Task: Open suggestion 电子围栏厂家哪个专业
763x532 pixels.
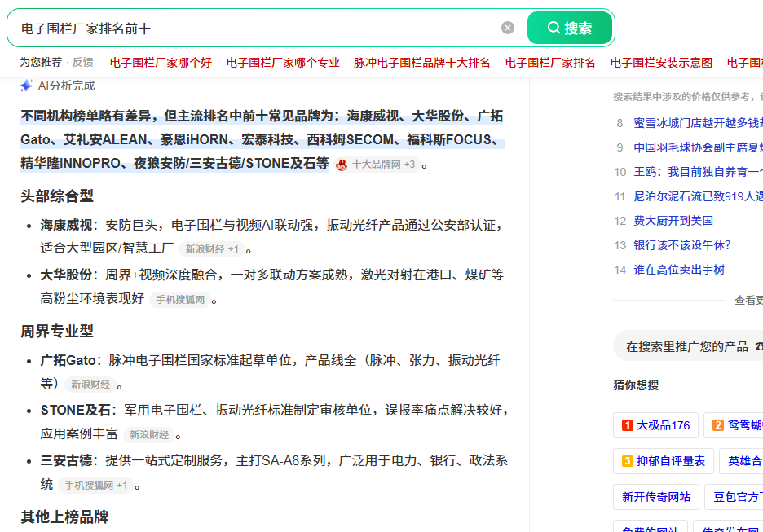Action: 283,63
